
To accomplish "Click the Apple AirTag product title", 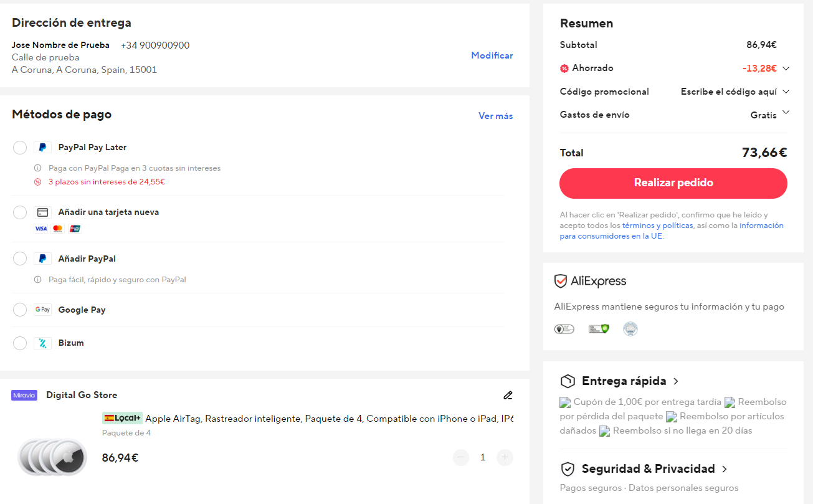I will [329, 419].
